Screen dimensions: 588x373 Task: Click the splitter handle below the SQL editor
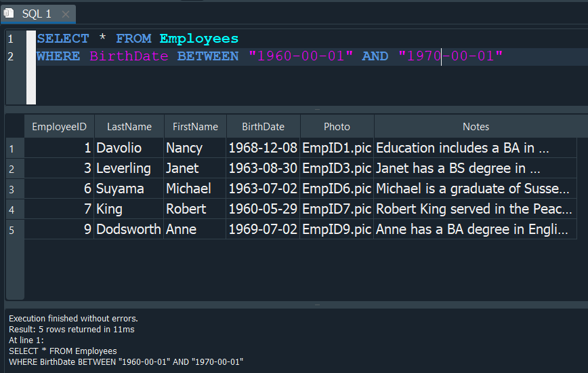(317, 109)
